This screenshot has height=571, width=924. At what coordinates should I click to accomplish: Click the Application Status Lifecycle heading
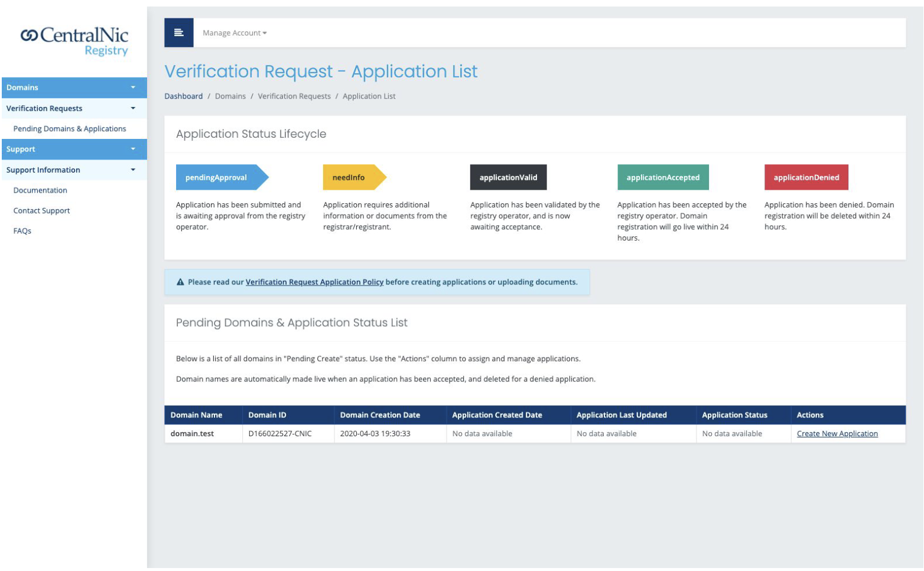point(251,134)
